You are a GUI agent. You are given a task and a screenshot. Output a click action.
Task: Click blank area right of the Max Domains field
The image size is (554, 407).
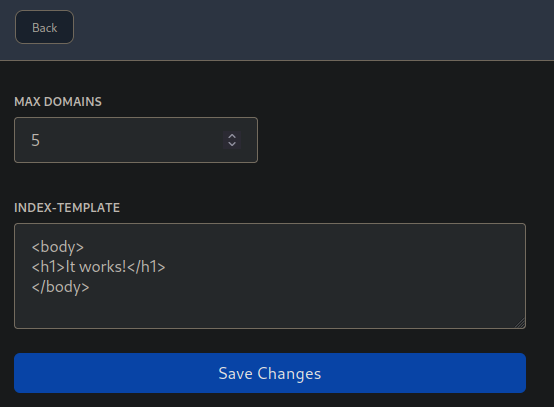coord(403,140)
